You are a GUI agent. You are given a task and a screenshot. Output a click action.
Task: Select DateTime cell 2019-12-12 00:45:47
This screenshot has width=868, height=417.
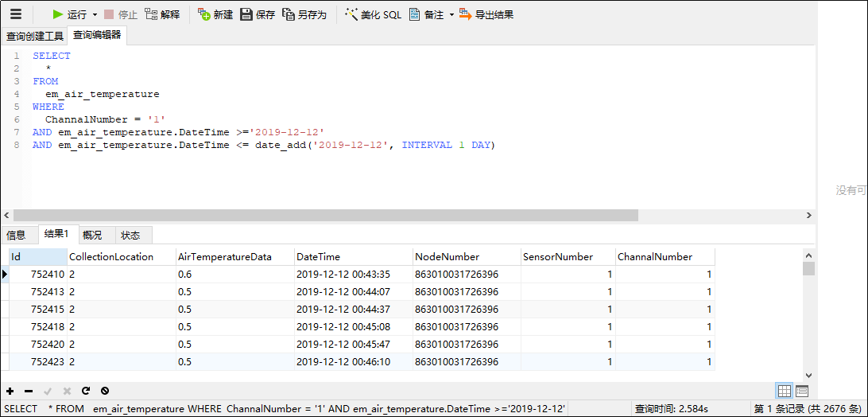[x=353, y=345]
